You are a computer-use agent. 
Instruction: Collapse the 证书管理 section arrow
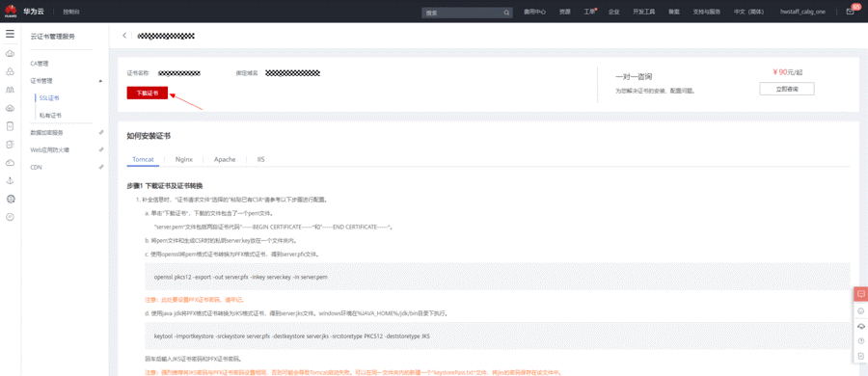coord(100,81)
